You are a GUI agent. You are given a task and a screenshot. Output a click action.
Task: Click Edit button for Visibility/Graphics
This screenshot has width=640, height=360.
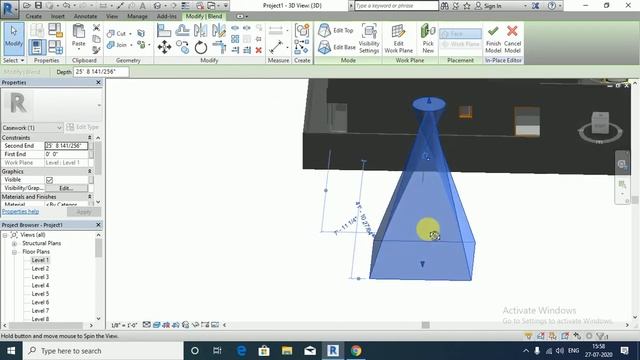[x=66, y=188]
